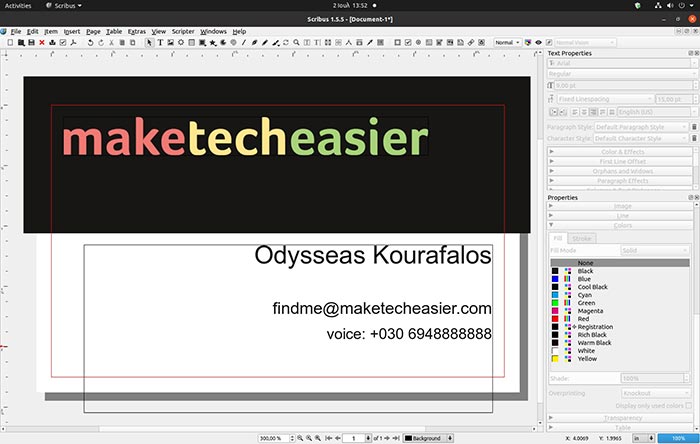The height and width of the screenshot is (444, 700).
Task: Click the Redo arrow icon
Action: pyautogui.click(x=101, y=42)
